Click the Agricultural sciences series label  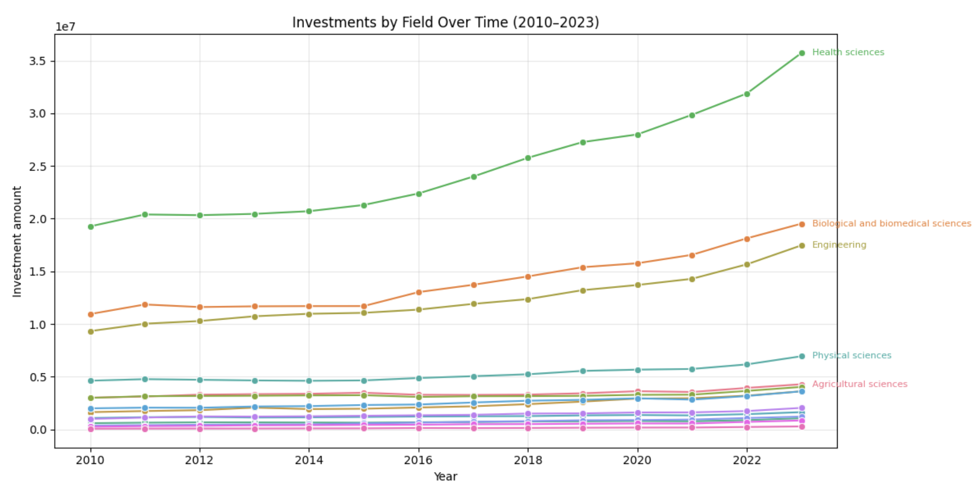(x=859, y=384)
